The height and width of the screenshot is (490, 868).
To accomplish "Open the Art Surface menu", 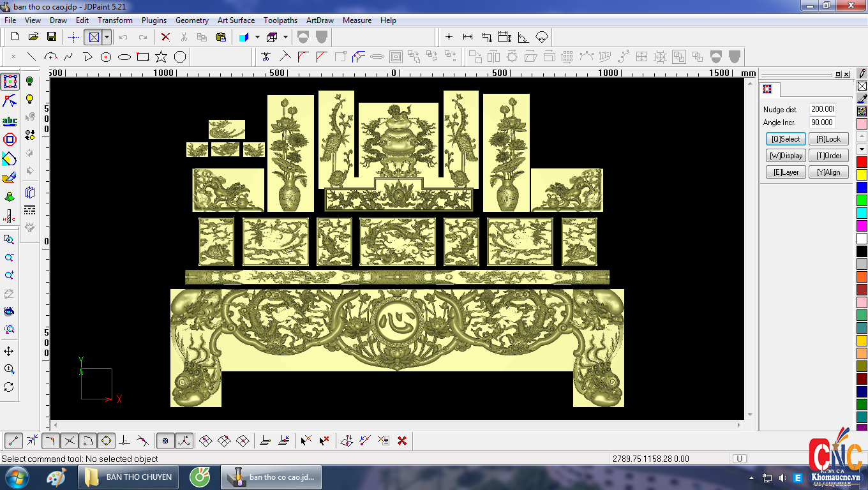I will 236,20.
